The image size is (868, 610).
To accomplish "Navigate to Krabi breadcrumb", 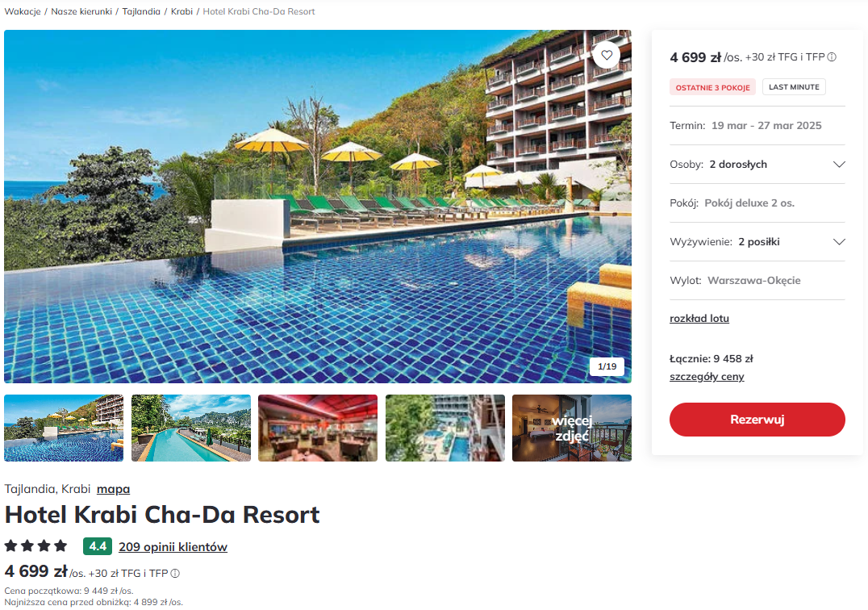I will point(182,11).
